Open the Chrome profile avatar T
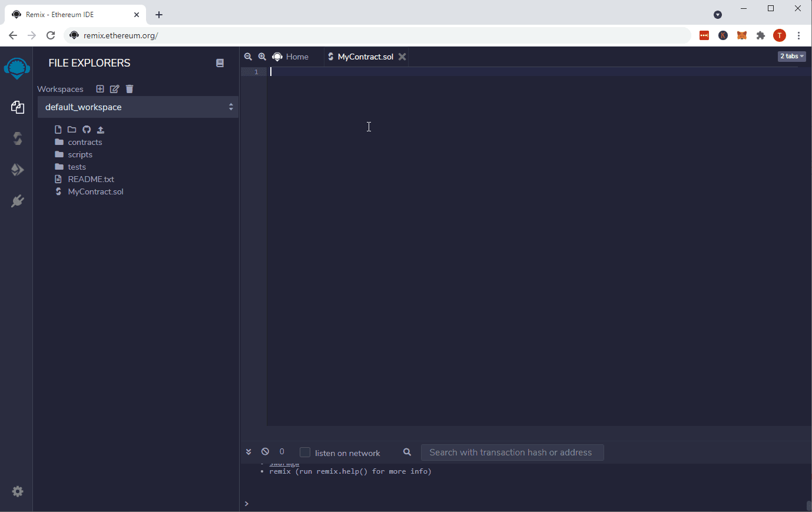Viewport: 812px width, 512px height. [780, 35]
